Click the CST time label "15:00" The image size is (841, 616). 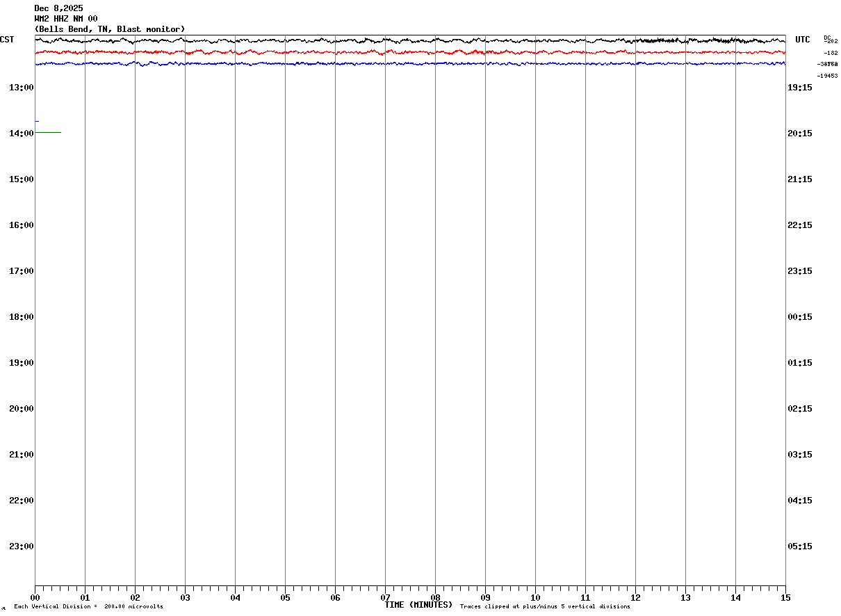point(22,179)
